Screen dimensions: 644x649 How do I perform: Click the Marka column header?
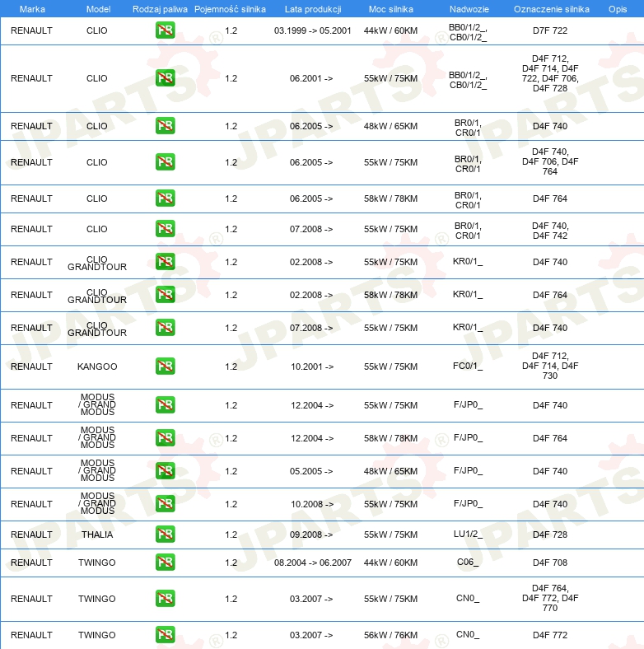(32, 9)
